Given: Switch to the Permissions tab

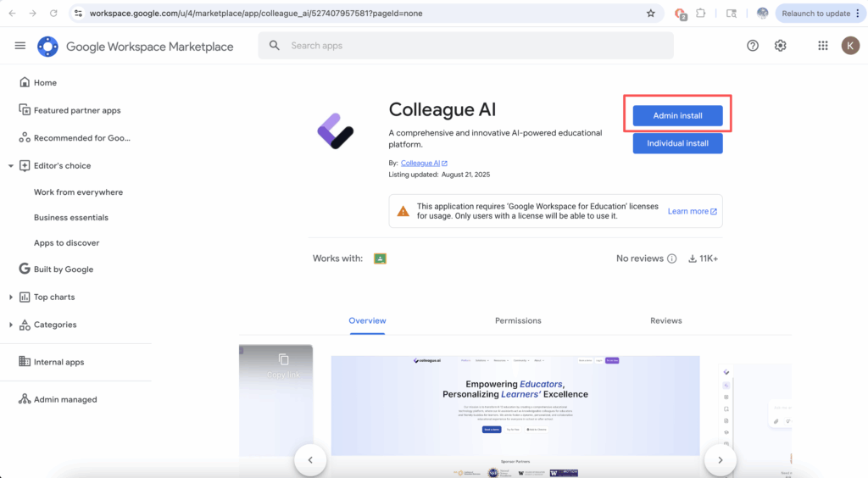Looking at the screenshot, I should (x=518, y=320).
